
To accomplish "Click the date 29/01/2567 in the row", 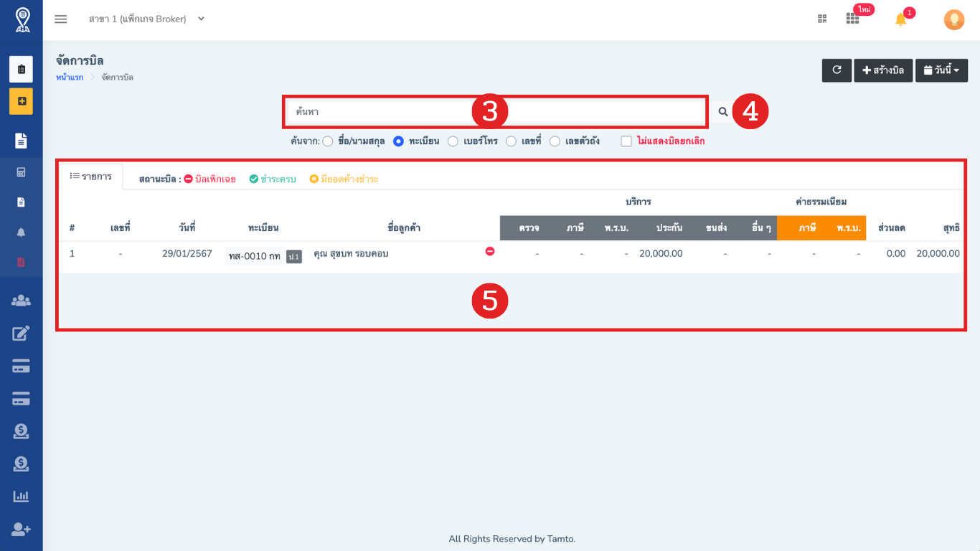I will [187, 253].
